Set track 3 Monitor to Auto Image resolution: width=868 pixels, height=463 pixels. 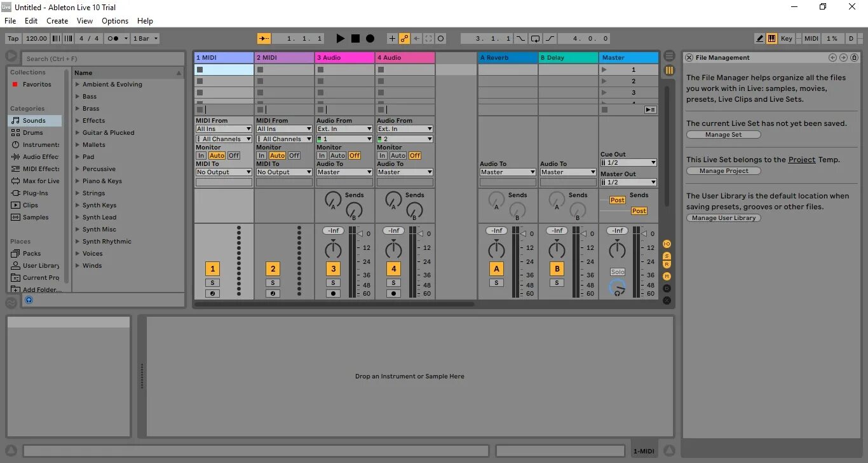point(337,156)
